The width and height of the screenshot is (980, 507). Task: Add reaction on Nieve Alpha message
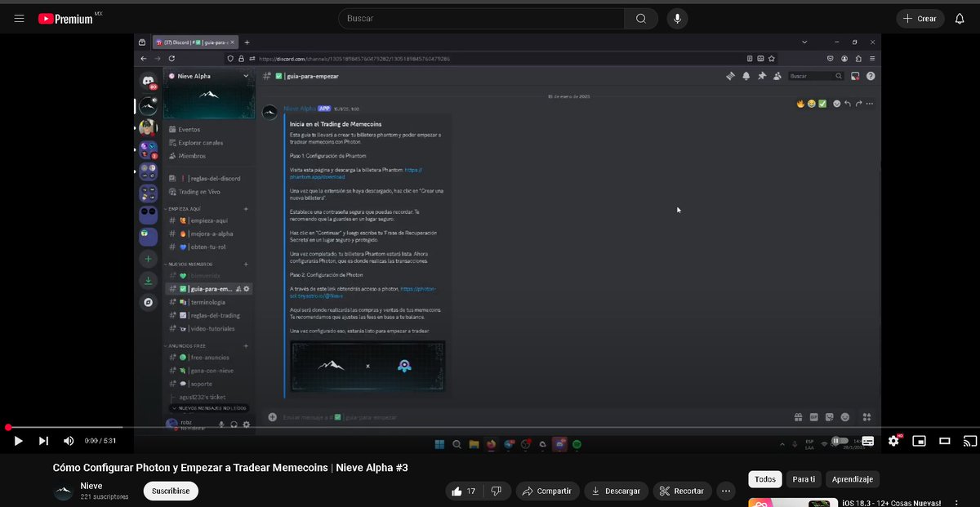[836, 104]
